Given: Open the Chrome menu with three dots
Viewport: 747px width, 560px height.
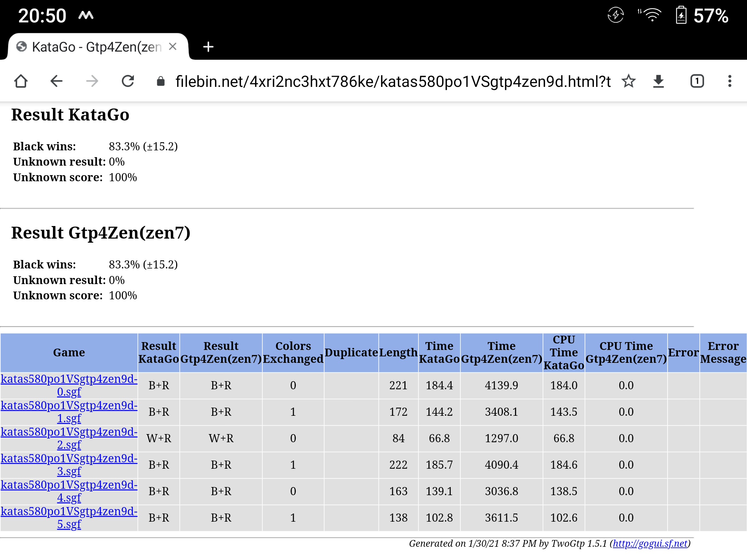Looking at the screenshot, I should 729,81.
